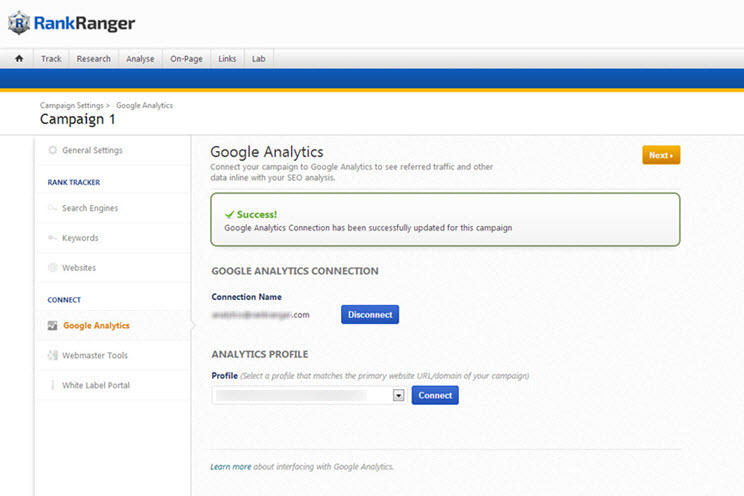This screenshot has width=744, height=496.
Task: Click the Websites globe icon
Action: tap(53, 268)
